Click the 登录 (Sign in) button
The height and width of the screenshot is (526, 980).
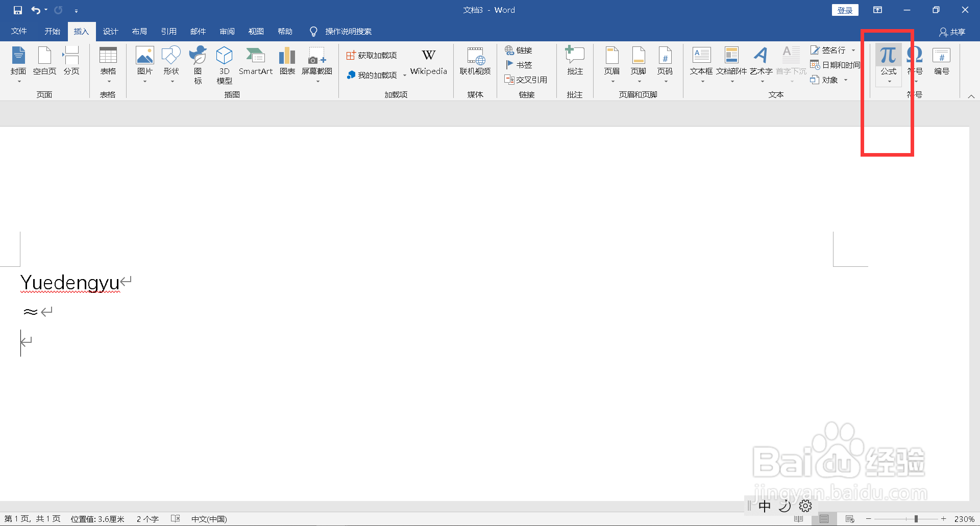845,10
